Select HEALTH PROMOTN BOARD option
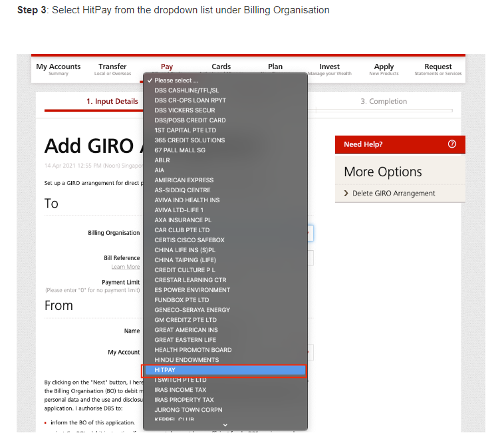Screen dimensions: 504x447 pos(225,350)
